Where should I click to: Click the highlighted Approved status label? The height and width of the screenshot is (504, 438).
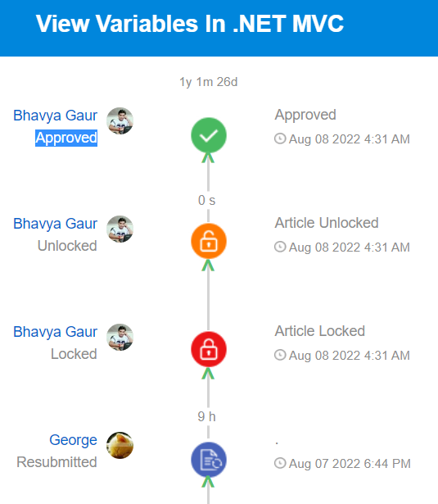coord(66,138)
